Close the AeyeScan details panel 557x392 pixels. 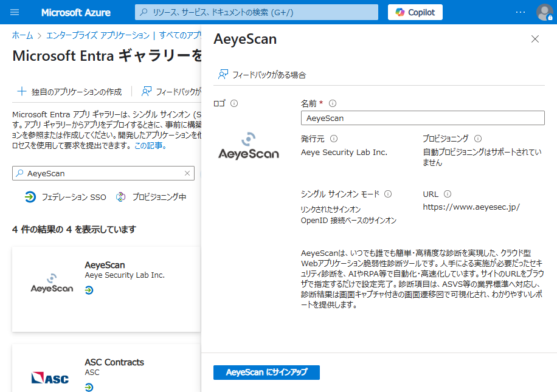click(535, 39)
